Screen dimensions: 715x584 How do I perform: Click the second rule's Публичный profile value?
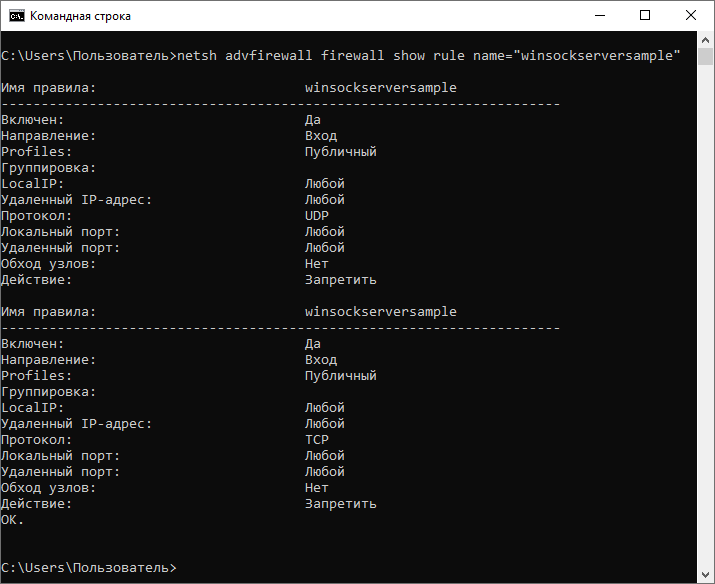tap(340, 376)
